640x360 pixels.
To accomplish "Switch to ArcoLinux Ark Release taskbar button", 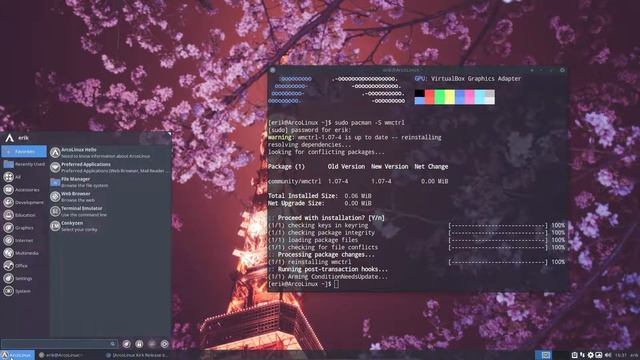I will click(x=138, y=355).
